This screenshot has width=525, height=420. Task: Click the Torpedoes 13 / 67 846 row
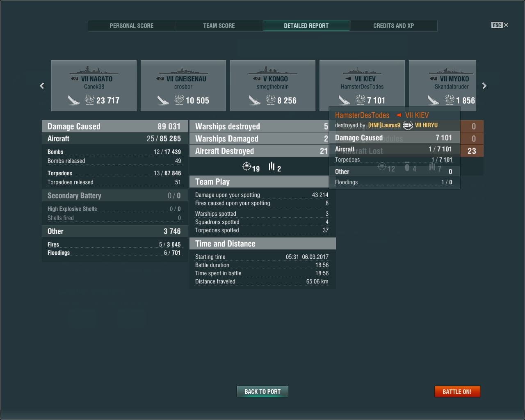coord(114,173)
